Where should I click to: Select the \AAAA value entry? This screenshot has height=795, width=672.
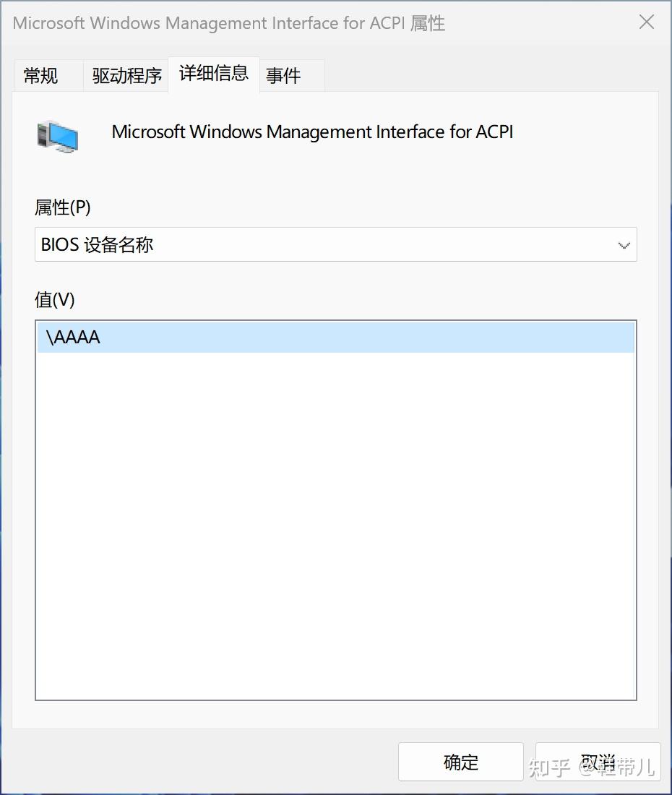(x=72, y=337)
